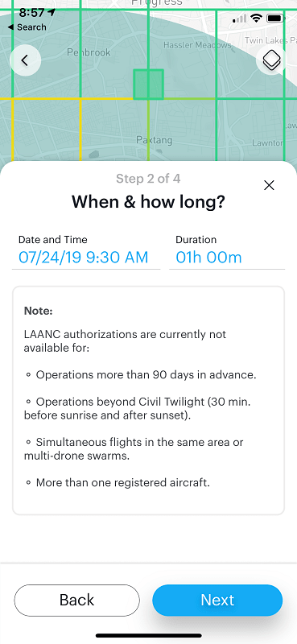Tap the 8:57 clock in status bar
Screen dimensions: 297x644
pyautogui.click(x=33, y=13)
